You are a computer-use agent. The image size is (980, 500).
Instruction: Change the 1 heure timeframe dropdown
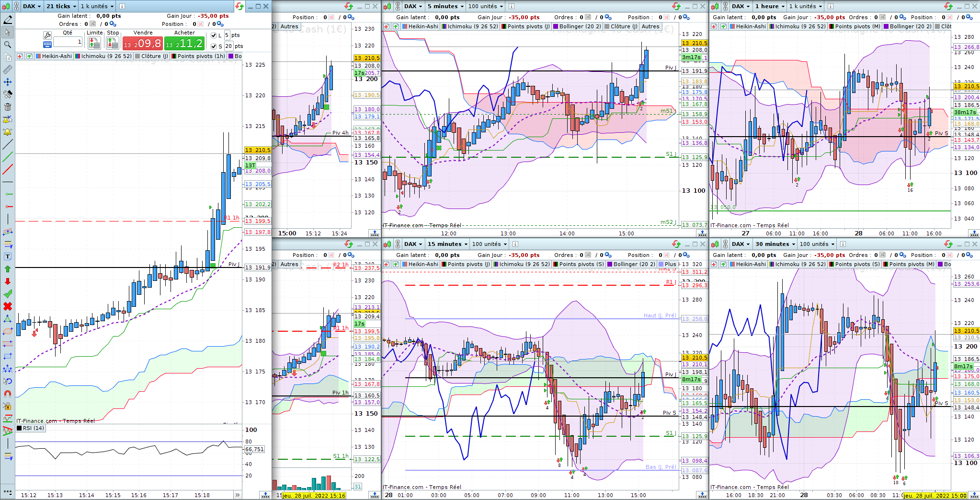[x=770, y=6]
